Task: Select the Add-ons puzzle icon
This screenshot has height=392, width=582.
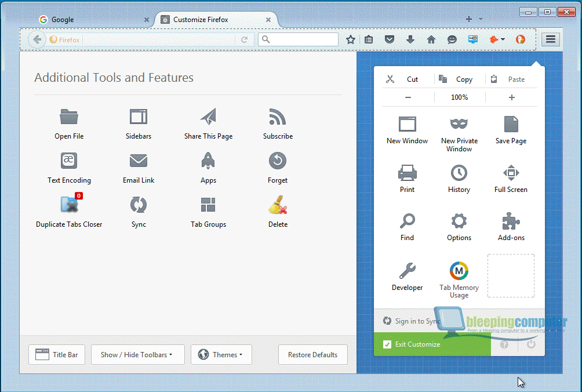Action: pos(511,222)
